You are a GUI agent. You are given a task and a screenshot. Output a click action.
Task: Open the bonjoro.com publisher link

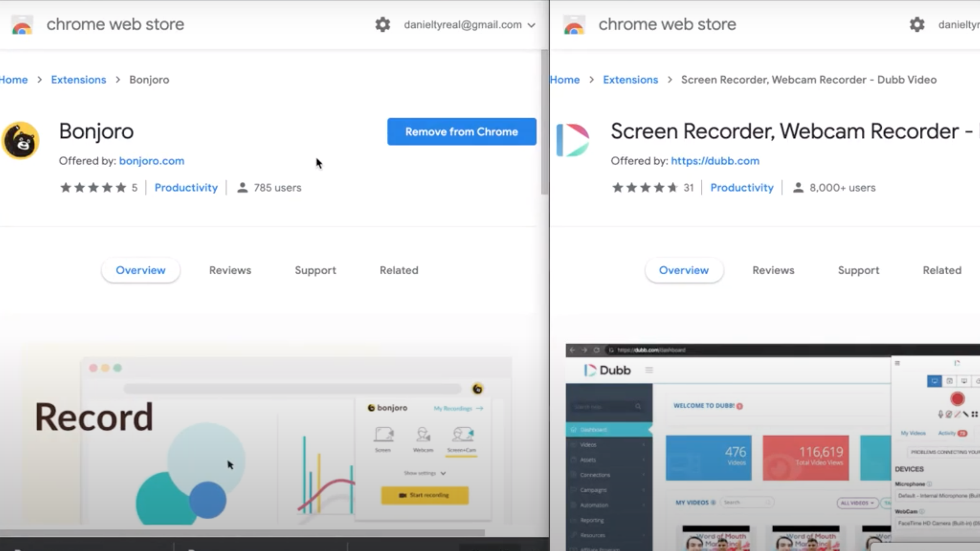click(152, 161)
